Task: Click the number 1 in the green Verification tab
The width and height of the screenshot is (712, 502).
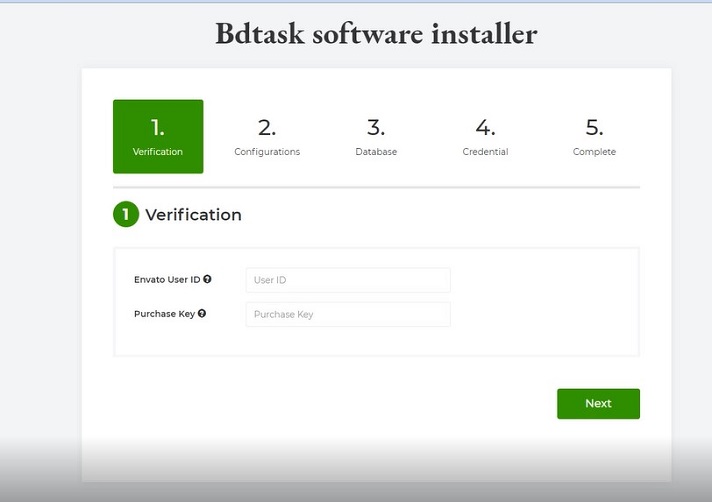Action: [x=158, y=127]
